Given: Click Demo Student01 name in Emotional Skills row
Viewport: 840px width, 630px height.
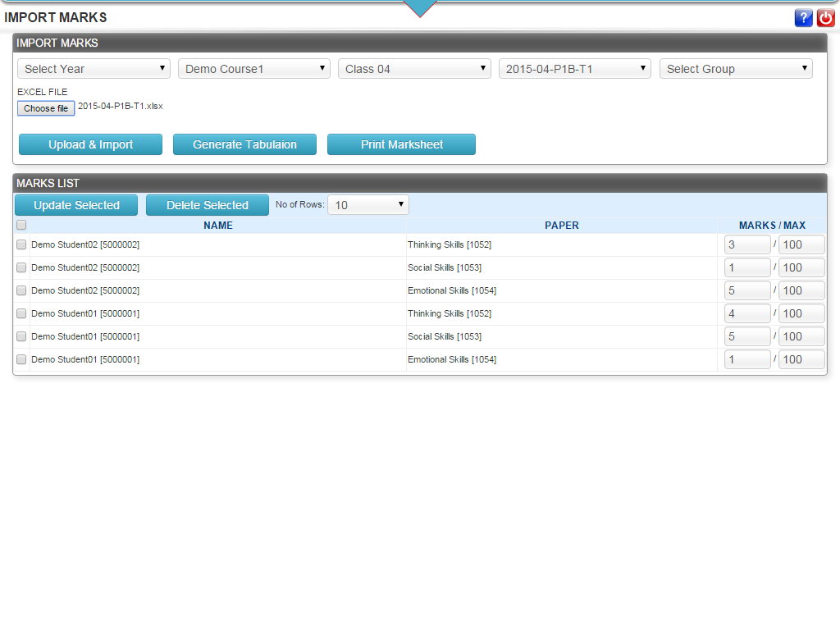Looking at the screenshot, I should coord(85,360).
